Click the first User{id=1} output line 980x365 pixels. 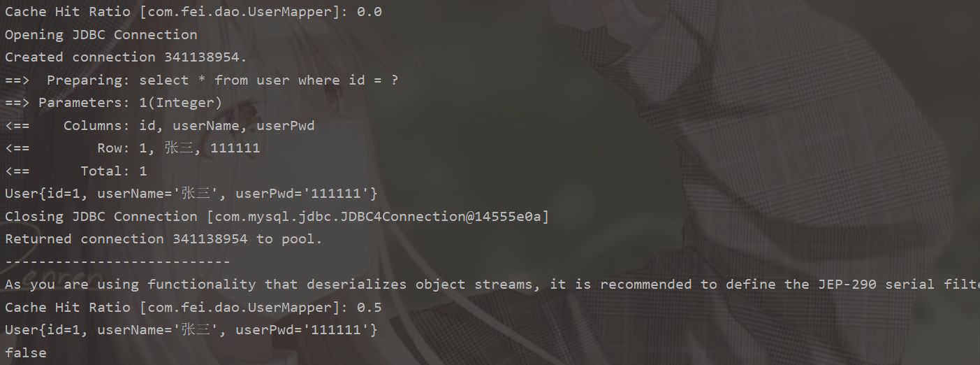point(191,194)
